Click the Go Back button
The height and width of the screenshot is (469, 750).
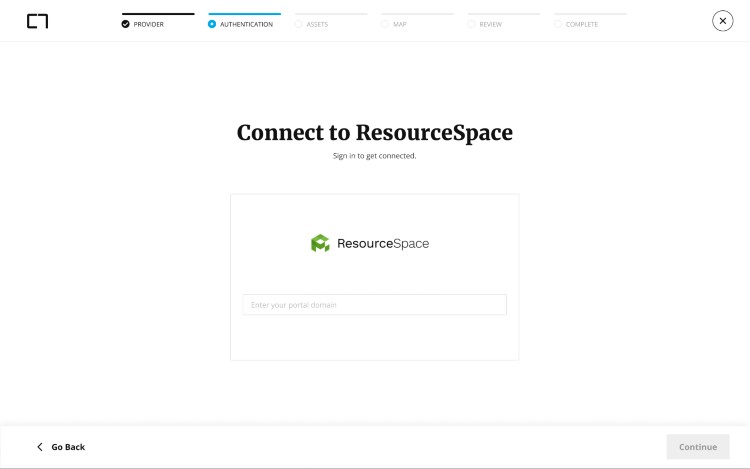click(x=61, y=447)
